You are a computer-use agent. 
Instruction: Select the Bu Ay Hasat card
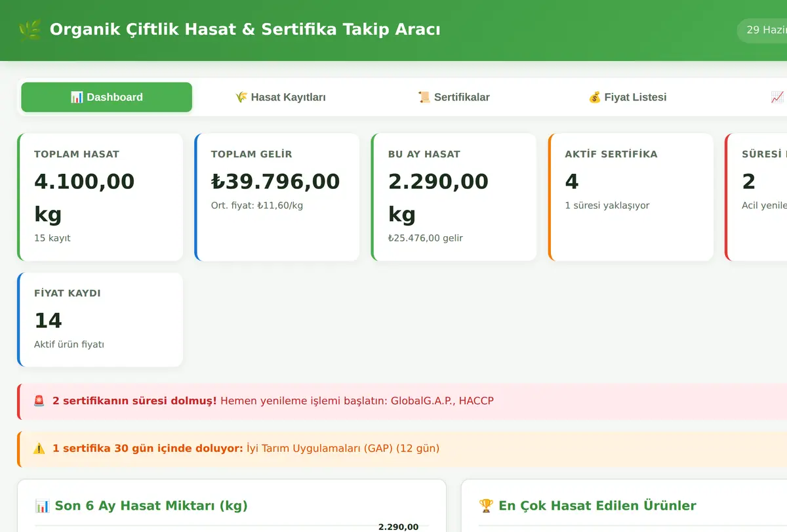click(454, 197)
